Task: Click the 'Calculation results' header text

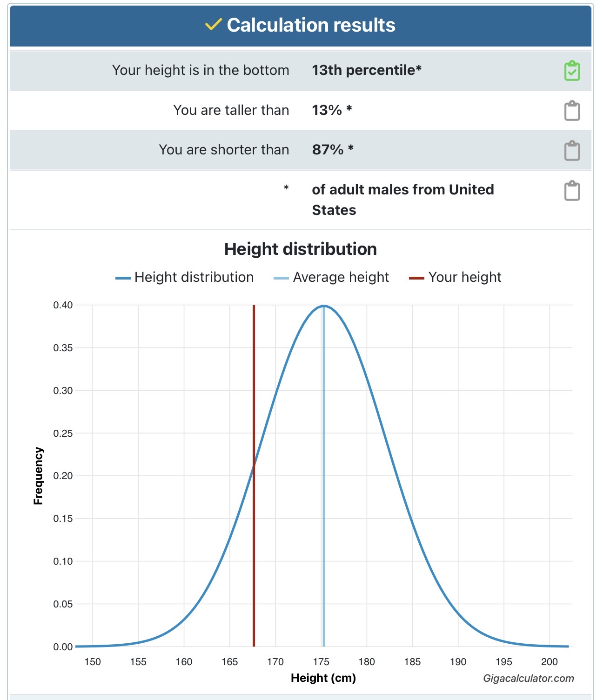Action: click(311, 25)
